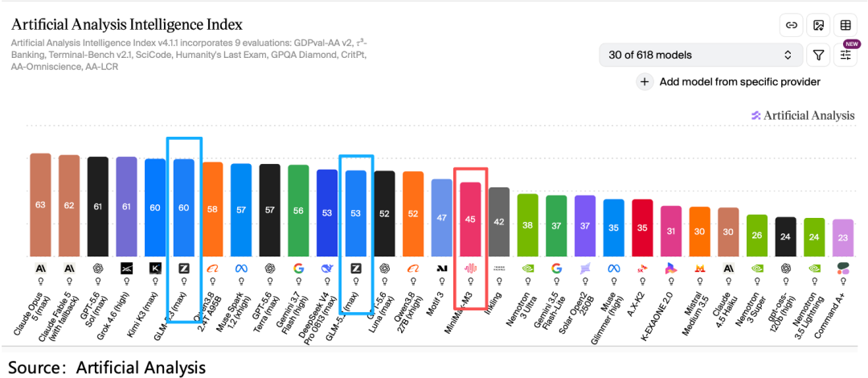Click the DeepSeek whale logo
868x378 pixels.
point(327,269)
